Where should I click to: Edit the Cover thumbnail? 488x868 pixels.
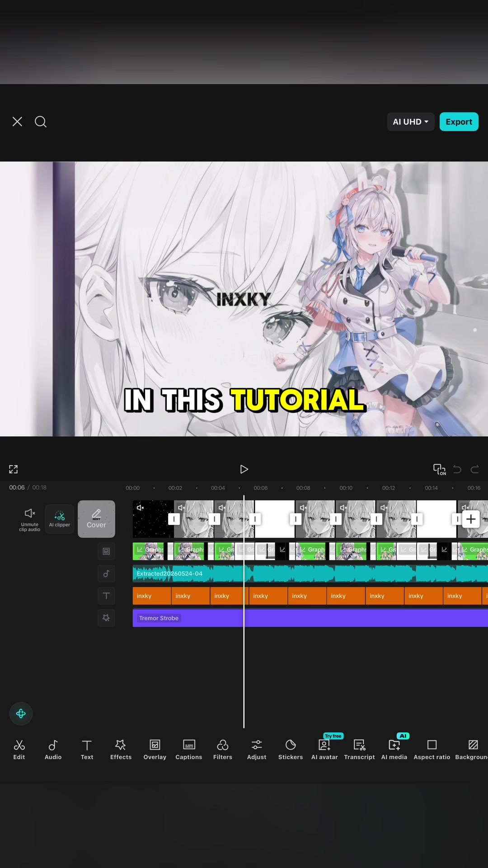click(96, 519)
